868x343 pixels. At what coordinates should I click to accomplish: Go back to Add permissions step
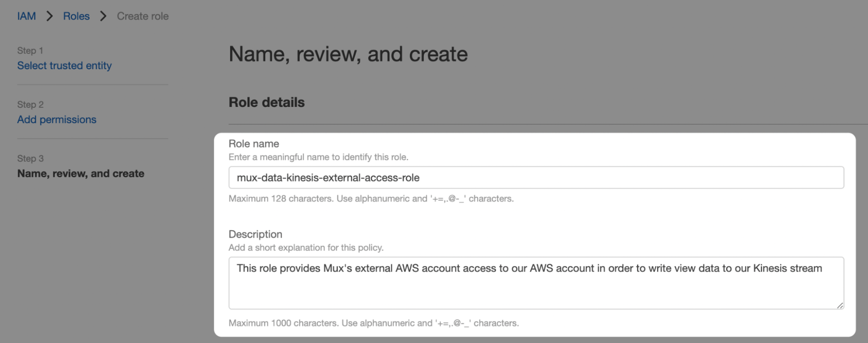pos(57,119)
